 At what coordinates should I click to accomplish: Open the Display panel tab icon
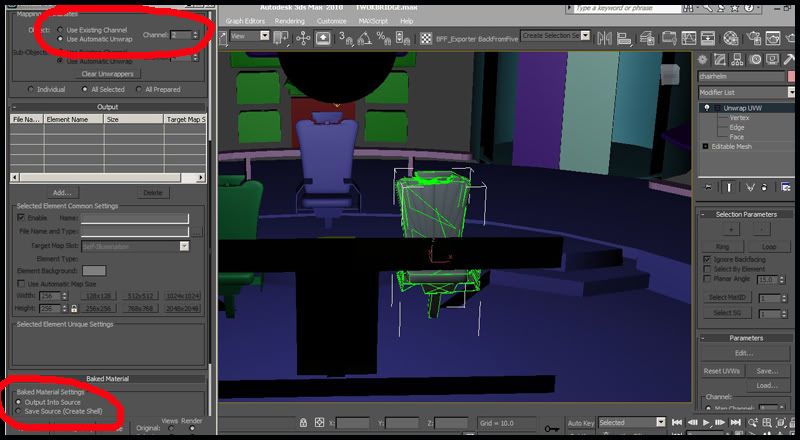click(772, 60)
